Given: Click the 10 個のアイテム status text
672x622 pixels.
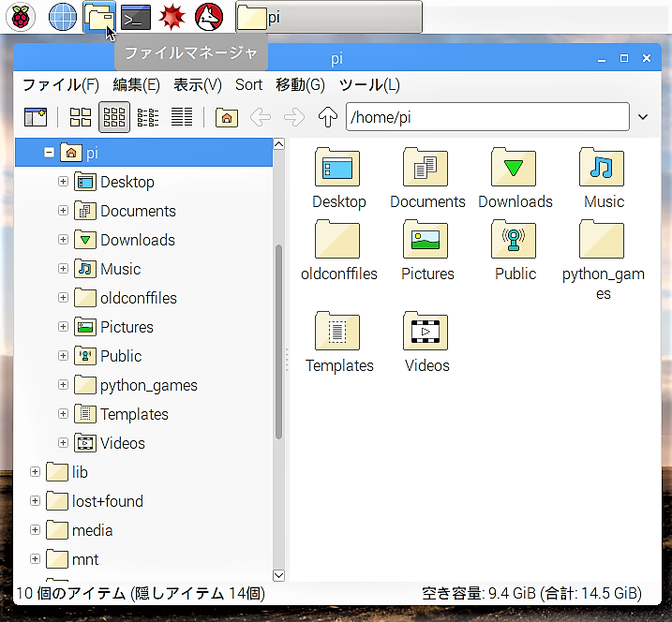Looking at the screenshot, I should coord(141,593).
